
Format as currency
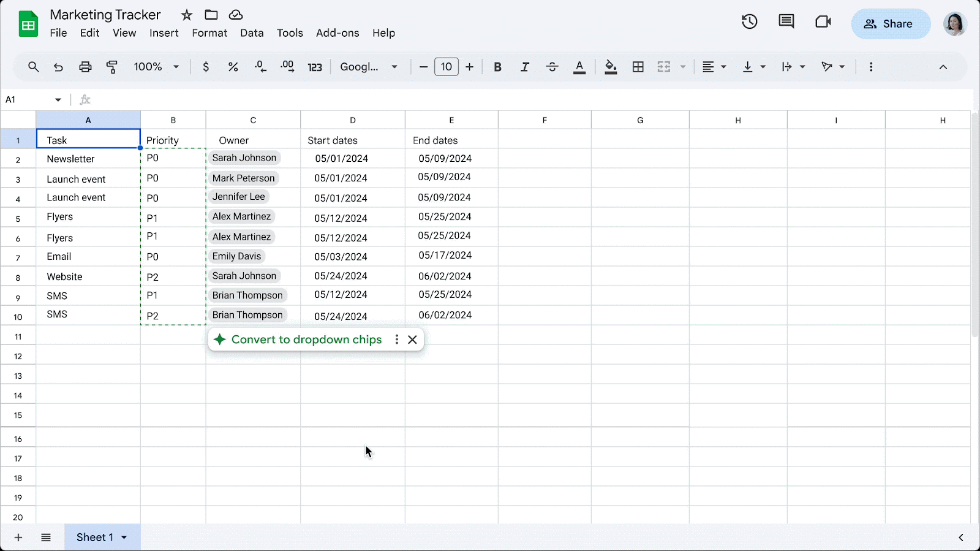tap(206, 67)
